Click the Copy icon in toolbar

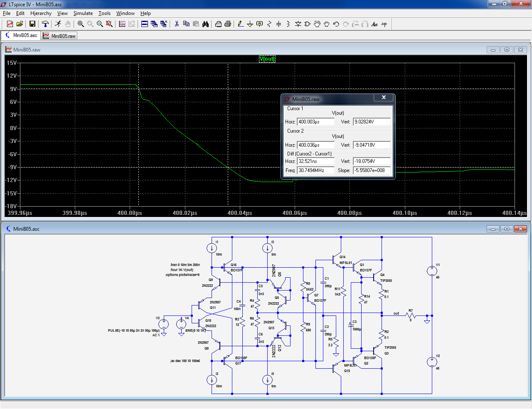point(186,24)
